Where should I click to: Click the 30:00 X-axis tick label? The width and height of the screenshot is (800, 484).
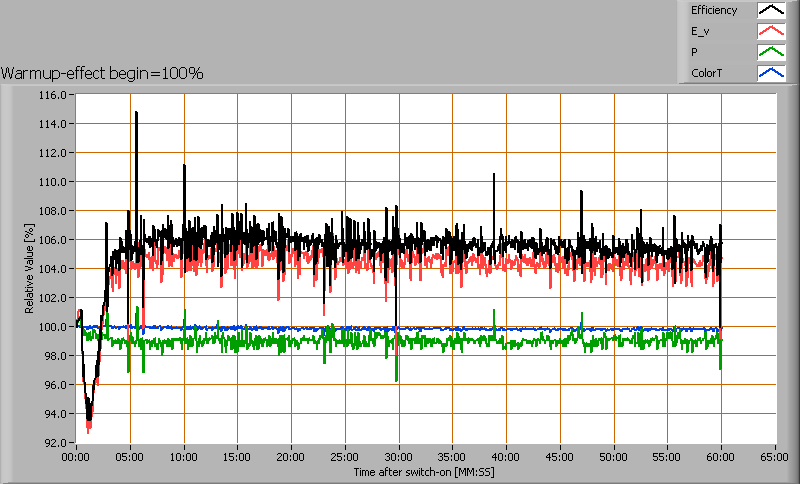(398, 456)
